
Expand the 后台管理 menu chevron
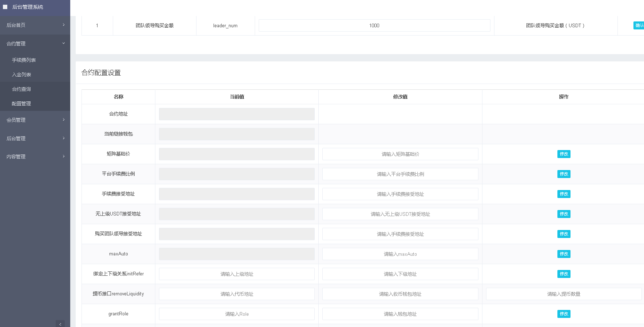pyautogui.click(x=64, y=138)
